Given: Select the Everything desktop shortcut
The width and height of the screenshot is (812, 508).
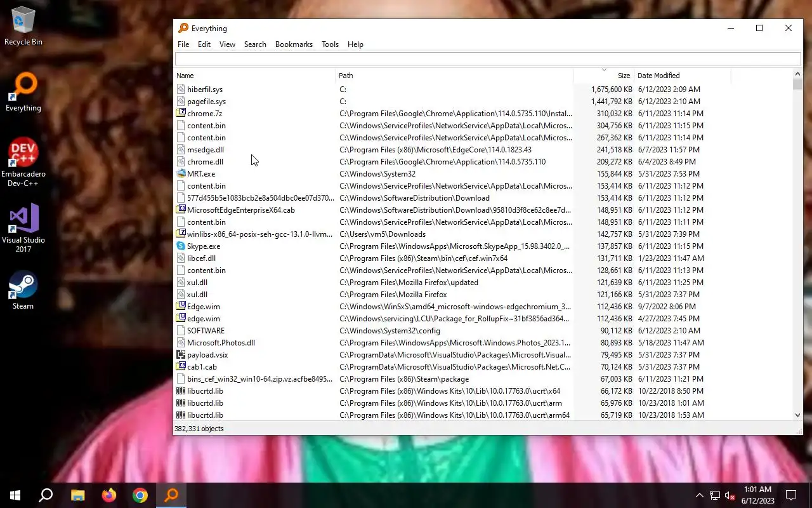Looking at the screenshot, I should pyautogui.click(x=23, y=93).
